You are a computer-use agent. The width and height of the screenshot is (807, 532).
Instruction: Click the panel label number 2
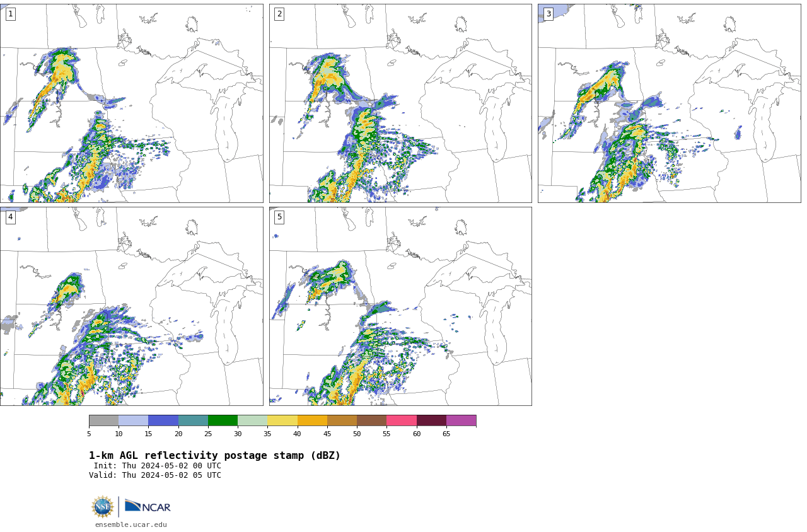pyautogui.click(x=279, y=14)
